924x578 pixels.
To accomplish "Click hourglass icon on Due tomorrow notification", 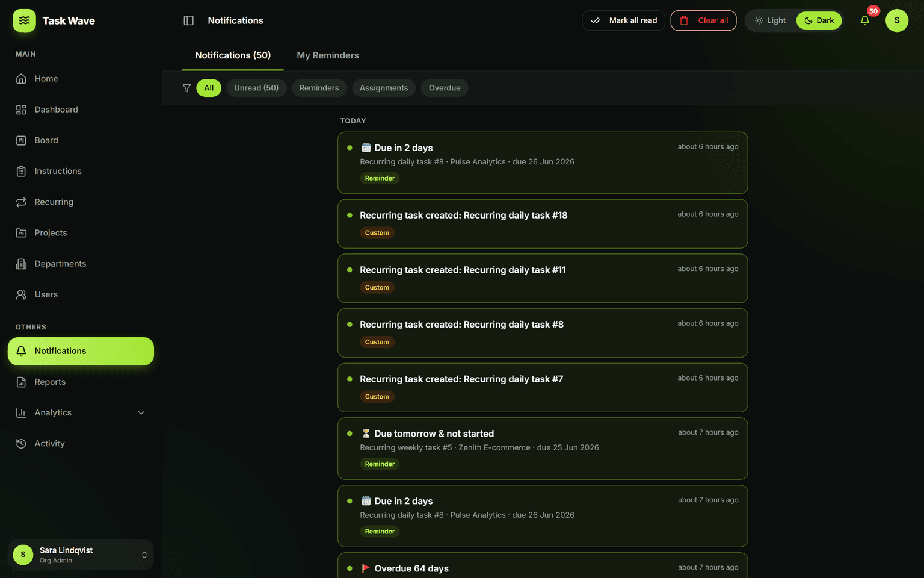I will tap(366, 433).
